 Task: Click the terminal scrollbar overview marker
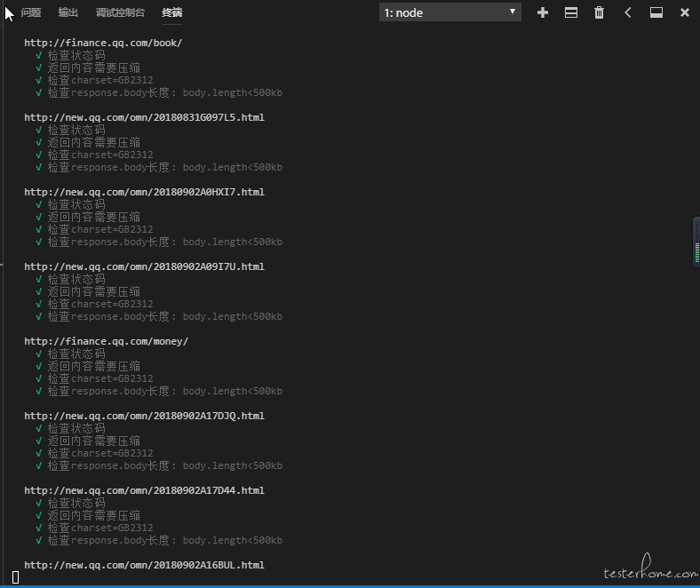click(696, 242)
